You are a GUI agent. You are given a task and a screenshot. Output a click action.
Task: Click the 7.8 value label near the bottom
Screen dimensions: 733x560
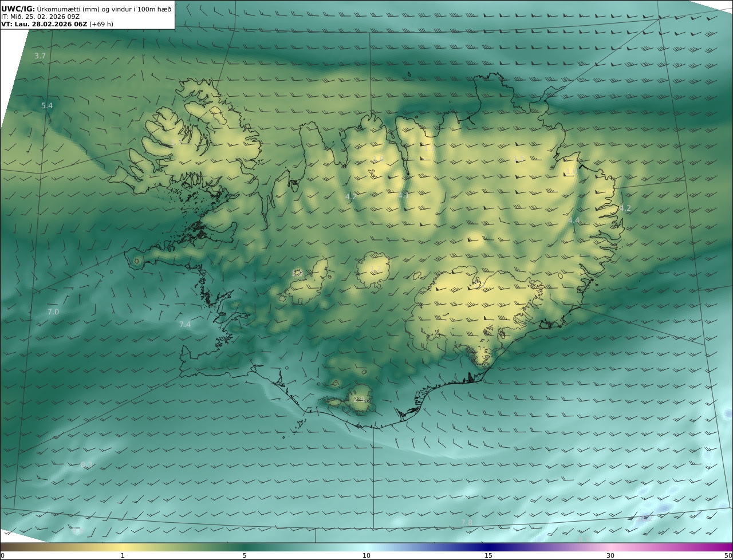coord(467,522)
